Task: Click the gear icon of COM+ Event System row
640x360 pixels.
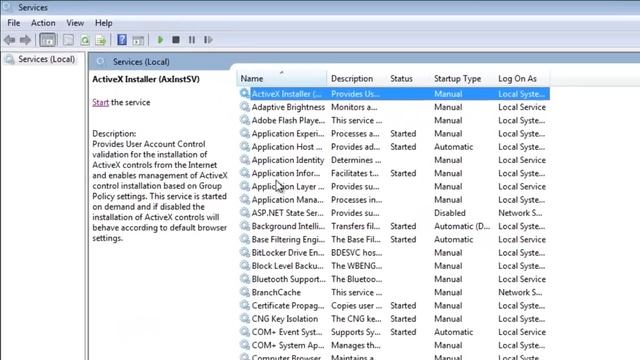Action: click(x=244, y=332)
